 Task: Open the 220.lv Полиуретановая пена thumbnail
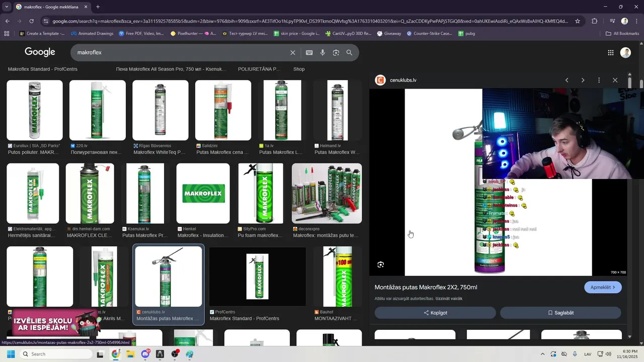point(98,110)
